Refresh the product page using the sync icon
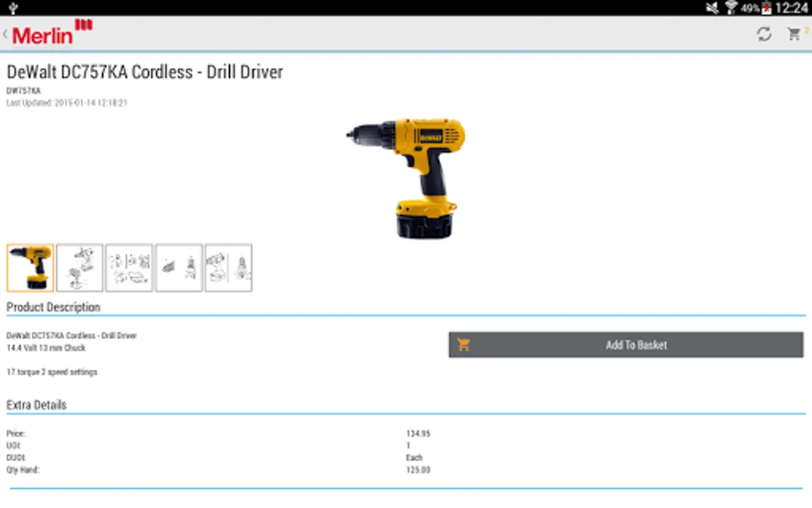Image resolution: width=812 pixels, height=508 pixels. pos(764,34)
